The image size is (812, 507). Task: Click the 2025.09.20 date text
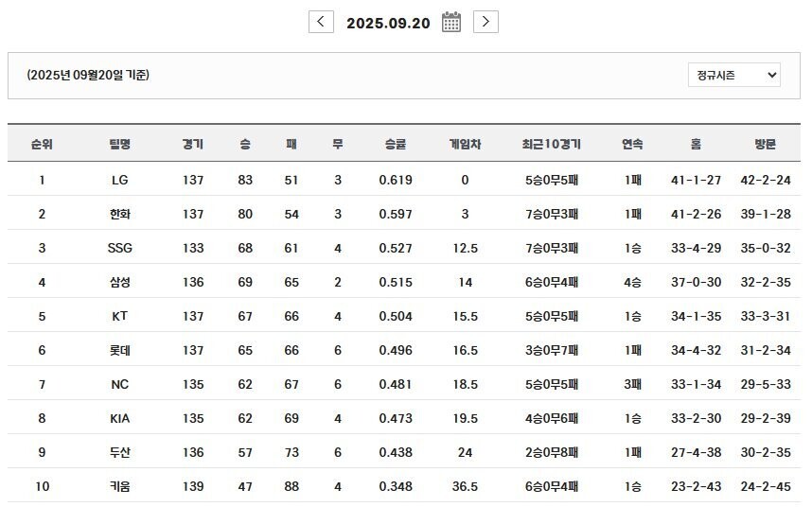coord(388,24)
